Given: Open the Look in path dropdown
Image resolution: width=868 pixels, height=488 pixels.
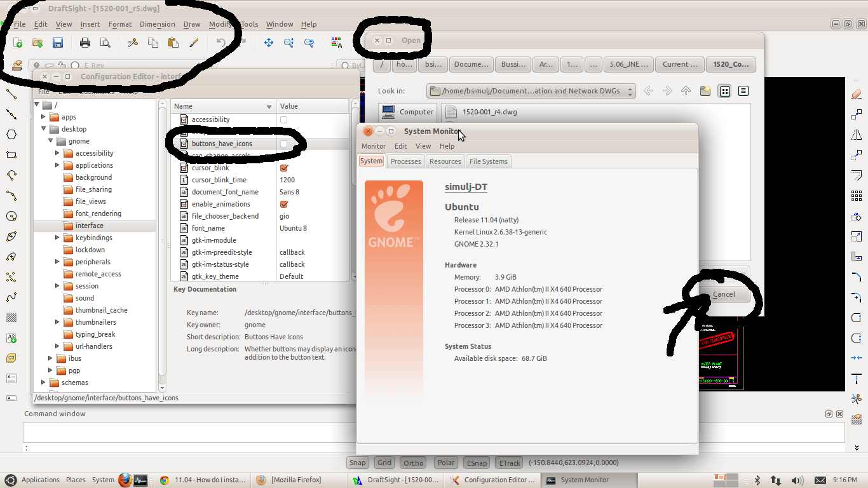Looking at the screenshot, I should click(x=531, y=91).
